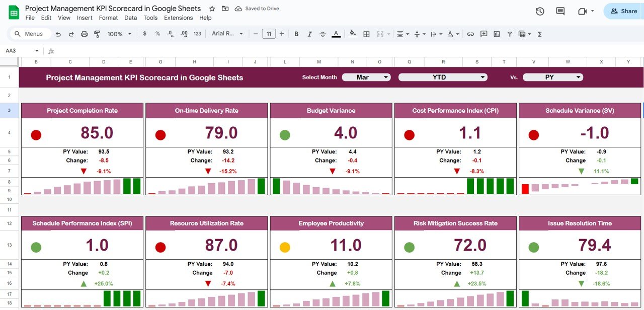Screen dimensions: 644x310
Task: Open the Extensions menu
Action: pyautogui.click(x=178, y=18)
